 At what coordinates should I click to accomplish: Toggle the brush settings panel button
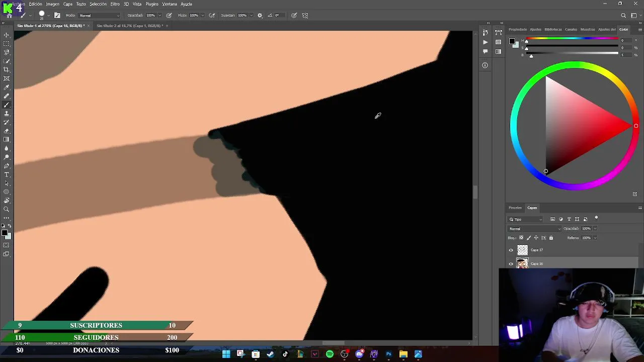click(x=57, y=16)
